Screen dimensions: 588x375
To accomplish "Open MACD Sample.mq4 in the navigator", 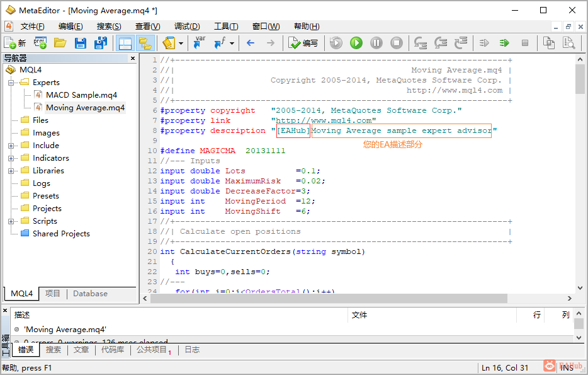I will [x=81, y=95].
